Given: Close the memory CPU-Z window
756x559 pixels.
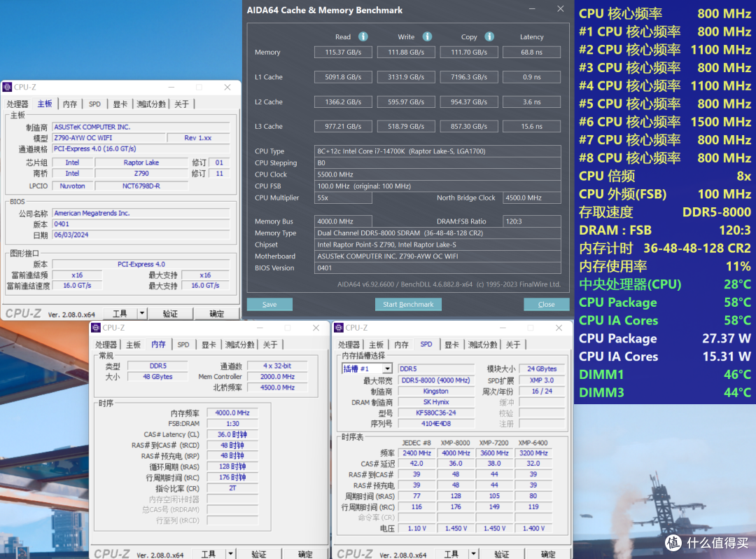Looking at the screenshot, I should [x=316, y=328].
